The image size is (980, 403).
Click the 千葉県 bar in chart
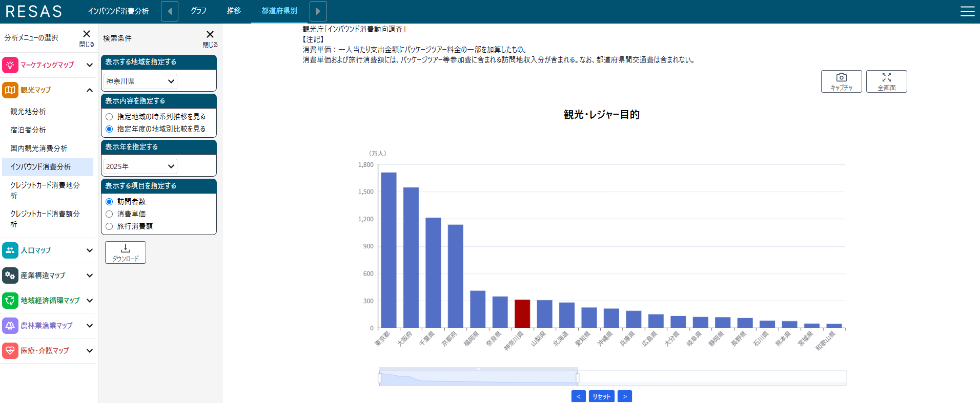(x=433, y=273)
